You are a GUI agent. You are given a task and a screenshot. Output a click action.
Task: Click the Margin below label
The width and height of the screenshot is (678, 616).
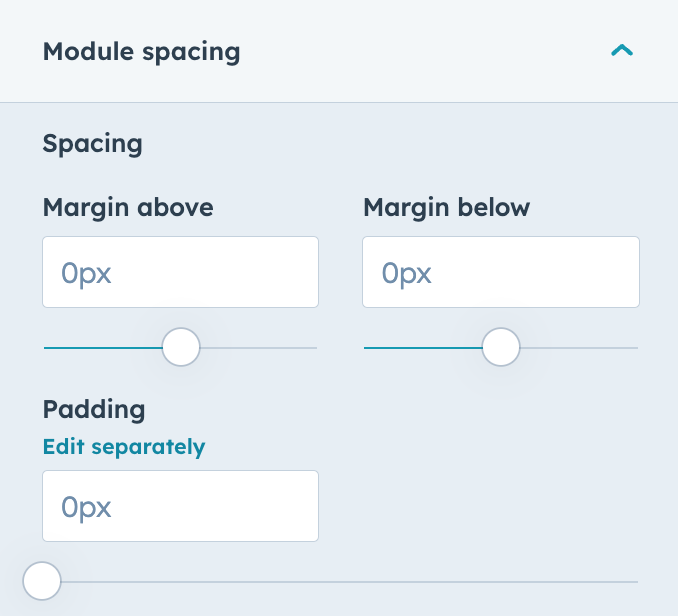tap(446, 208)
